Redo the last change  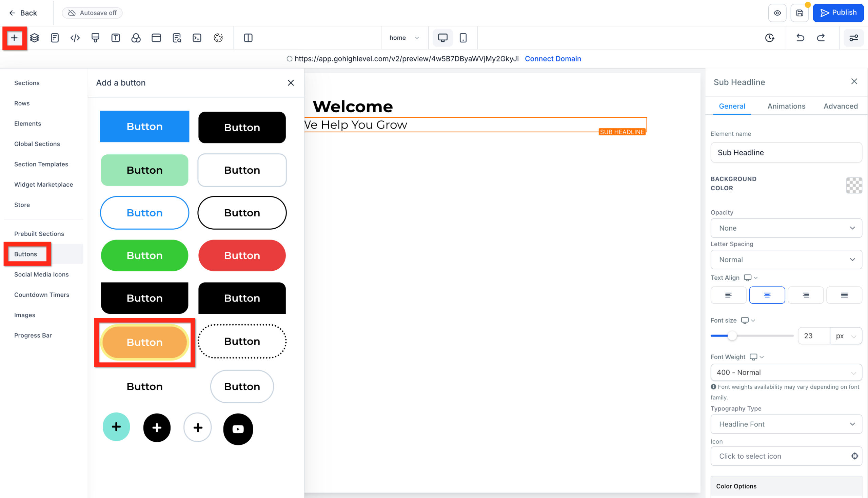pos(822,38)
